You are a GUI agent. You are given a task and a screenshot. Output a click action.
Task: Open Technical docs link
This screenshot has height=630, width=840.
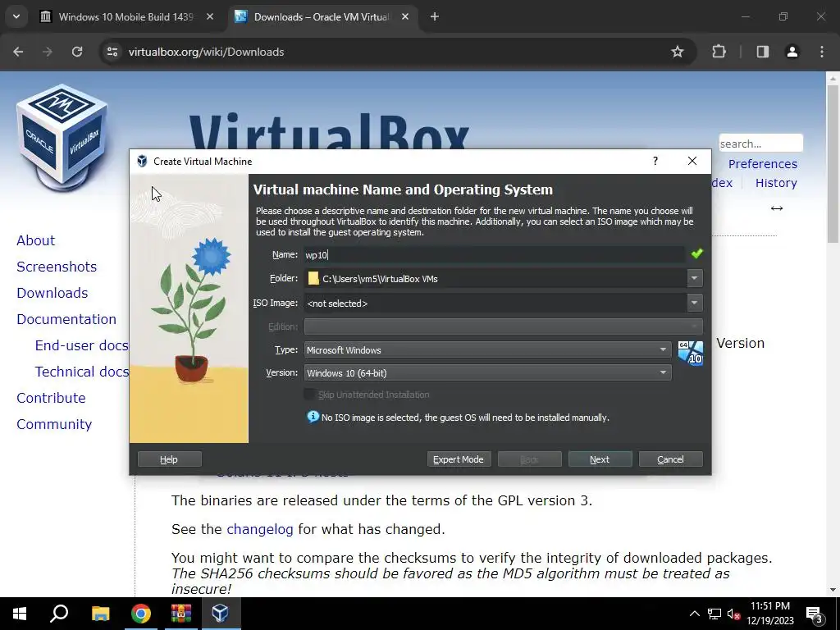coord(81,372)
